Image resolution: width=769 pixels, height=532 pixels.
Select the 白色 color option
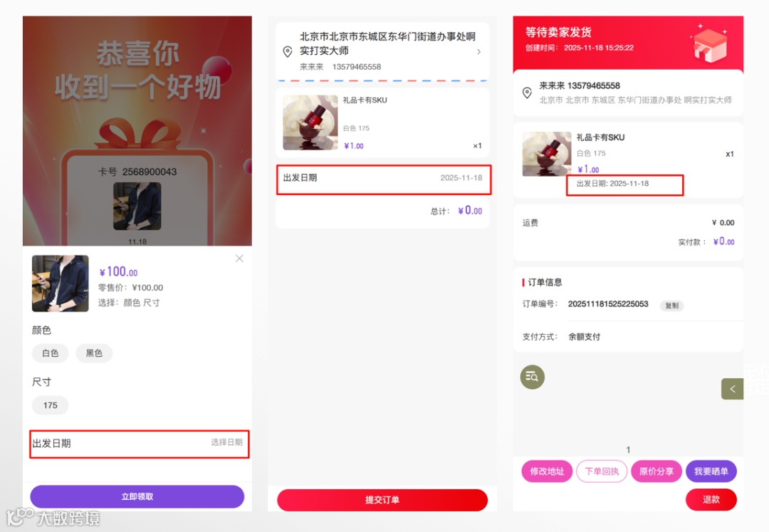coord(50,353)
